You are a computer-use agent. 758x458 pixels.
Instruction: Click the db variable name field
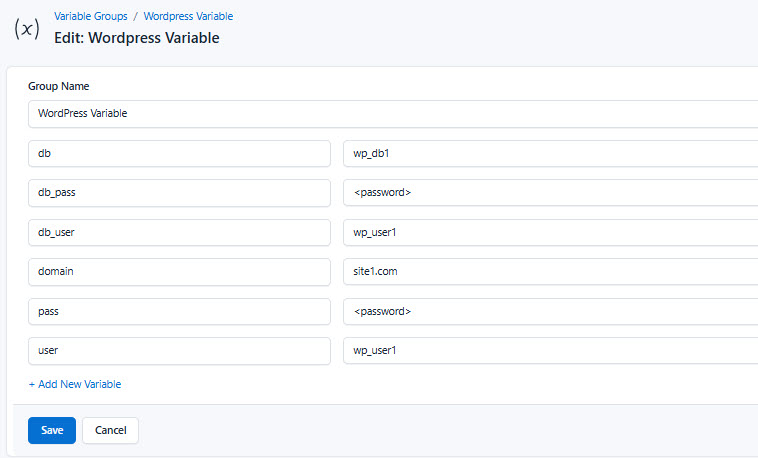[x=179, y=154]
